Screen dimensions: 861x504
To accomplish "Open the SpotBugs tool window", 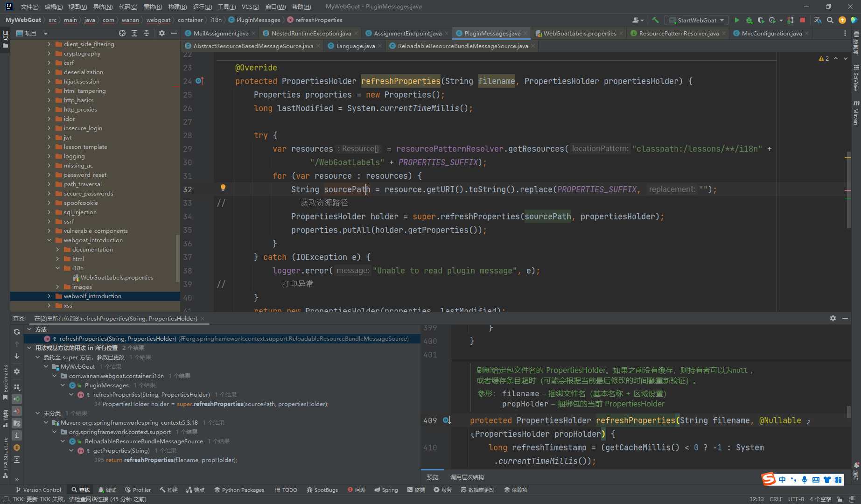I will coord(322,490).
